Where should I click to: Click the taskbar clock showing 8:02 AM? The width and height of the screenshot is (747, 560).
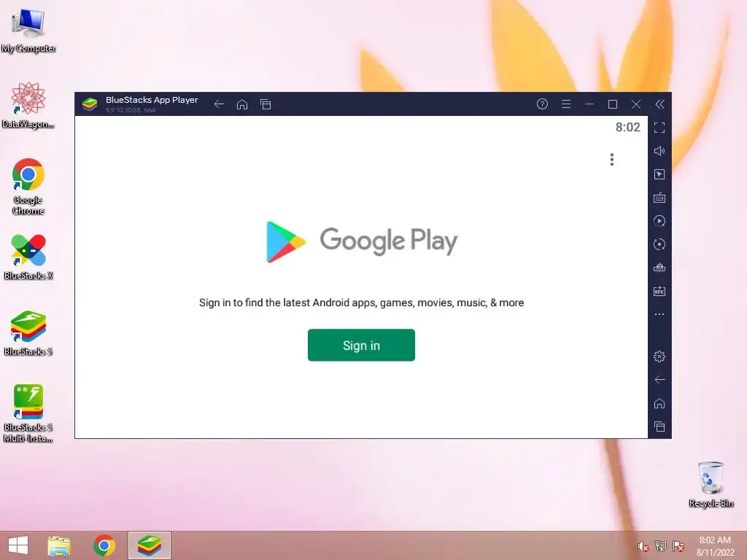[x=715, y=546]
